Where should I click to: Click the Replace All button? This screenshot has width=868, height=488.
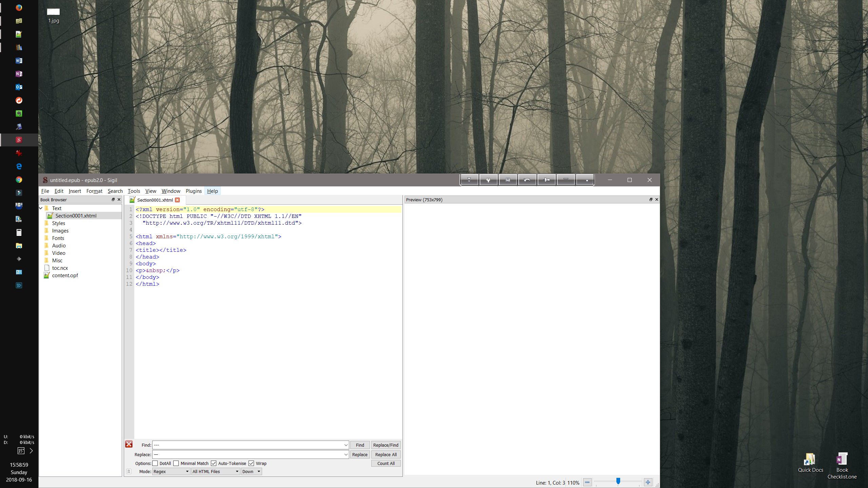(386, 454)
